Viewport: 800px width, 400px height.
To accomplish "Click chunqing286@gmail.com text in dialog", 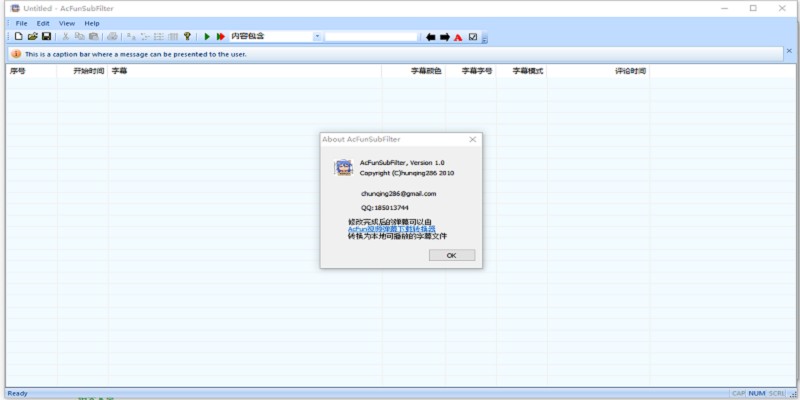I will (398, 194).
